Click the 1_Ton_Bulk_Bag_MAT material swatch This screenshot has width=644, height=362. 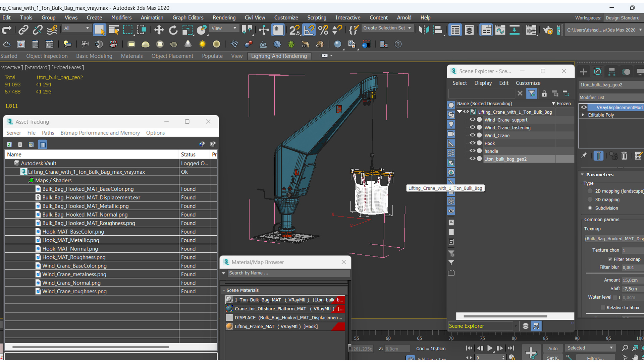[229, 300]
